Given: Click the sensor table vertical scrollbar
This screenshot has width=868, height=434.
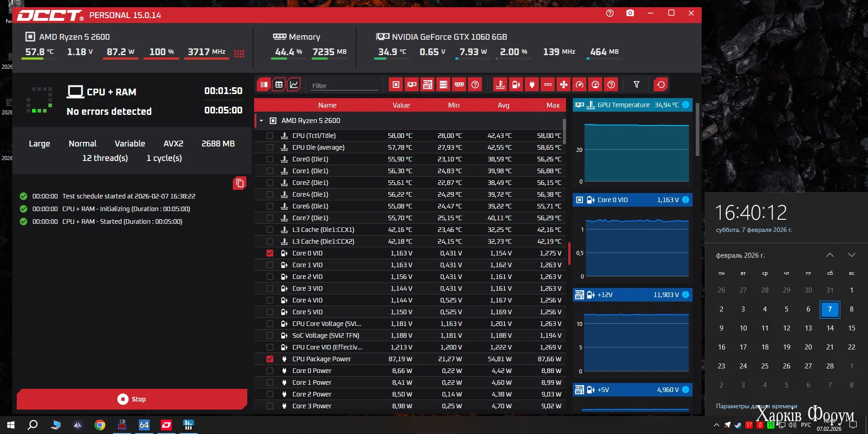Looking at the screenshot, I should point(564,131).
